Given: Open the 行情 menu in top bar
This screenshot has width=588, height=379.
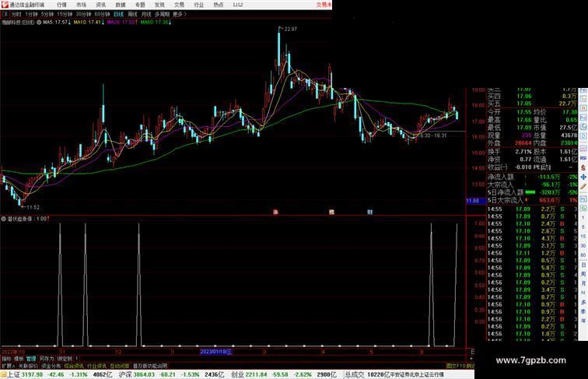Looking at the screenshot, I should (x=61, y=5).
